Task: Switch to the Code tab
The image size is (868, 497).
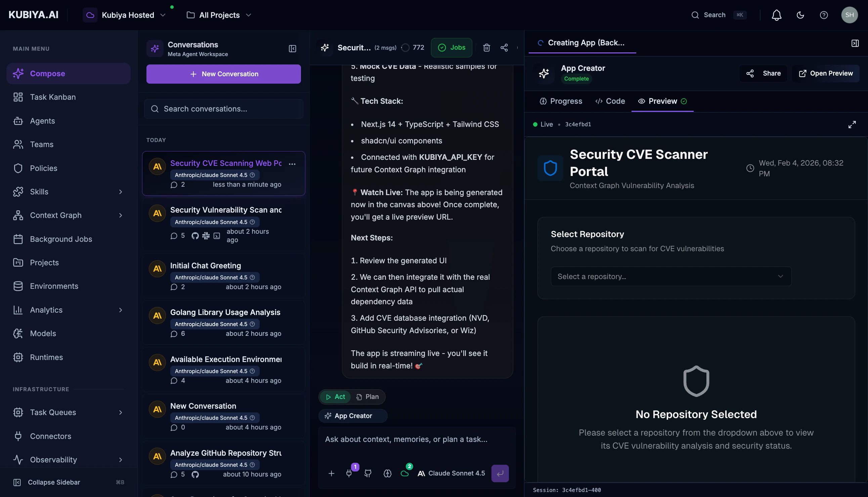Action: click(610, 101)
